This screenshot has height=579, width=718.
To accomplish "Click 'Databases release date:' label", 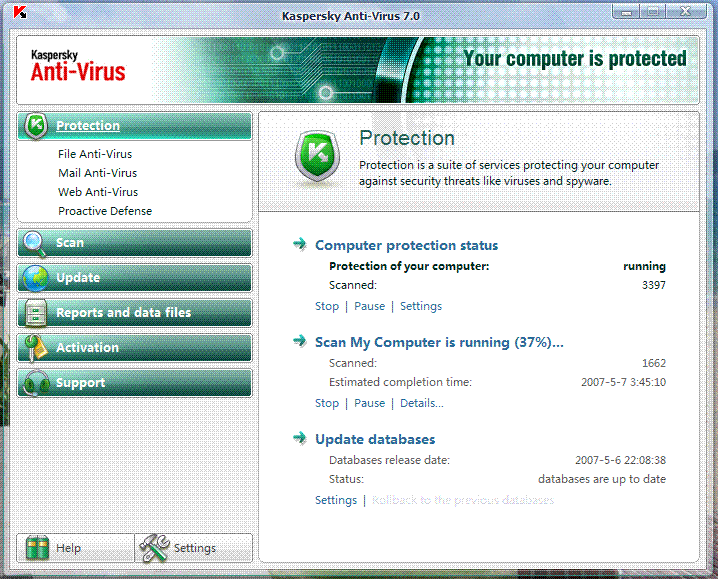I will tap(389, 460).
